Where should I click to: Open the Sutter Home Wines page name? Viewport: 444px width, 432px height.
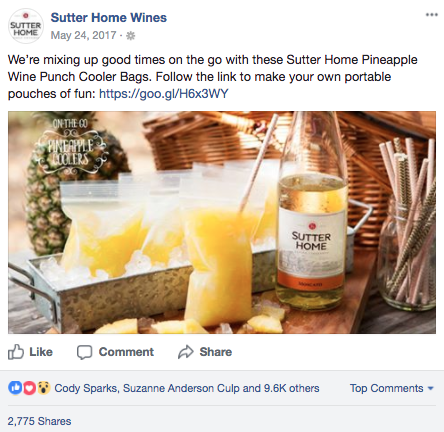click(109, 17)
